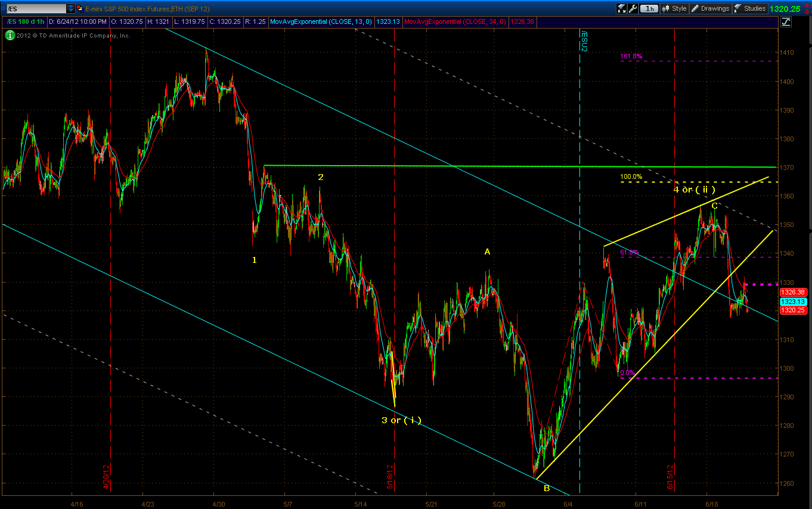
Task: Click the /ES 180 d 1h chart label
Action: [26, 22]
